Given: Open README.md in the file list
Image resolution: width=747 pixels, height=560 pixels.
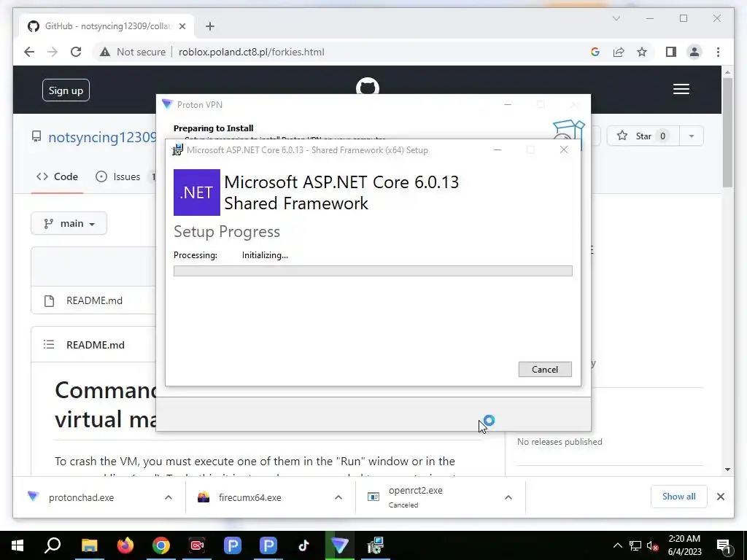Looking at the screenshot, I should [x=94, y=300].
